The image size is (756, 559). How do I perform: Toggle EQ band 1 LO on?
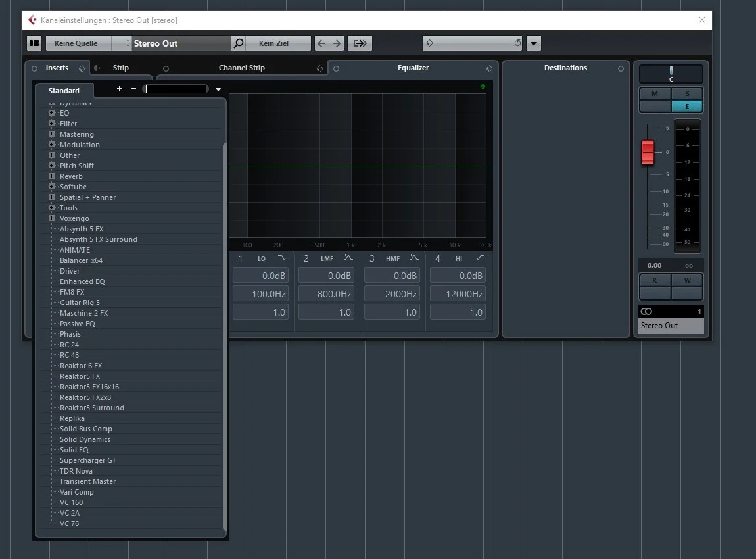click(241, 258)
